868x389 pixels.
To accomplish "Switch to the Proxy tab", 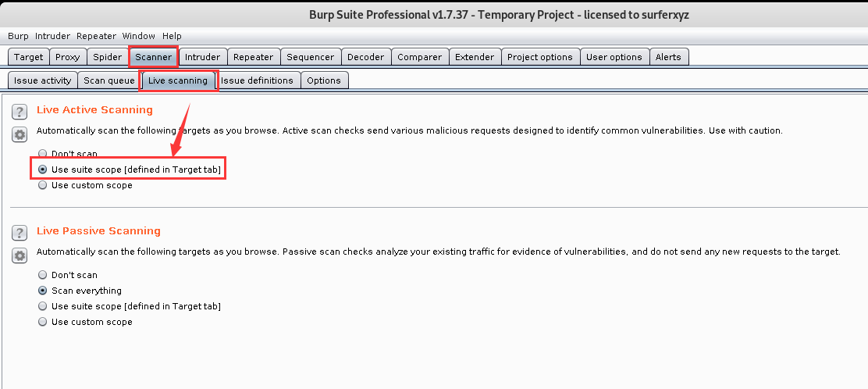I will tap(68, 57).
